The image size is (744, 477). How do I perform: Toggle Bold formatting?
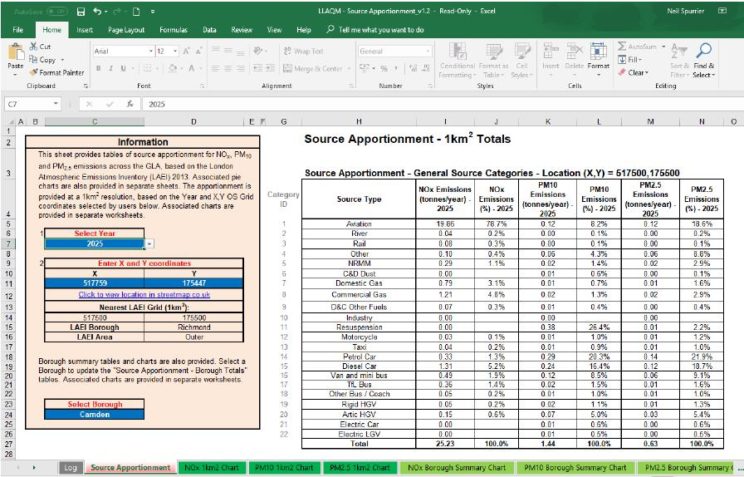click(98, 68)
